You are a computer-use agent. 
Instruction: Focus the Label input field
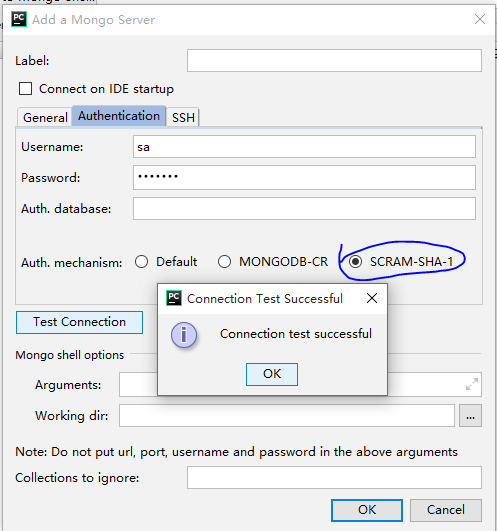[334, 61]
